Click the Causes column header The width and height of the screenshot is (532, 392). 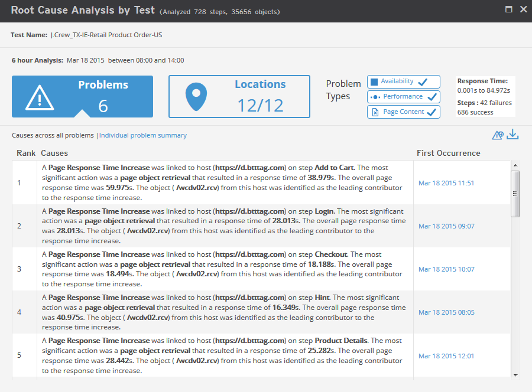tap(54, 153)
